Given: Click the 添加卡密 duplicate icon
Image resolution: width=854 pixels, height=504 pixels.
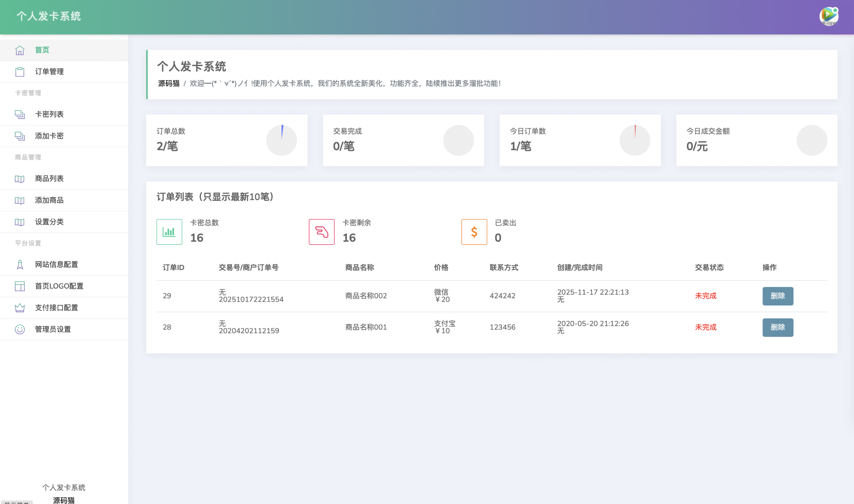Looking at the screenshot, I should click(20, 136).
